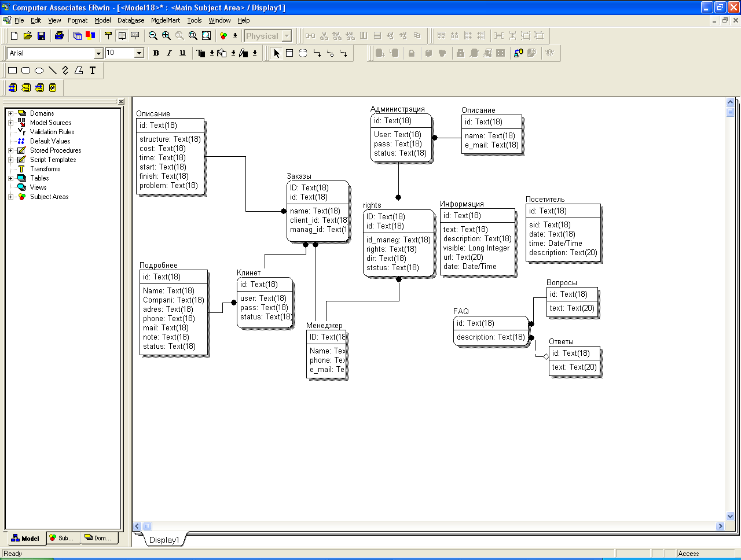Pick the line color pen tool
This screenshot has width=741, height=560.
coord(243,53)
